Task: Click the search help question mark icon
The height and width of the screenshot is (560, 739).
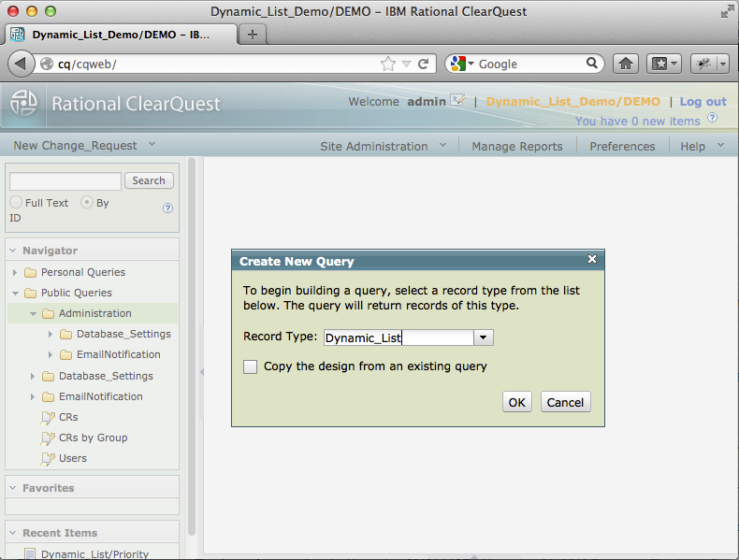Action: (x=167, y=208)
